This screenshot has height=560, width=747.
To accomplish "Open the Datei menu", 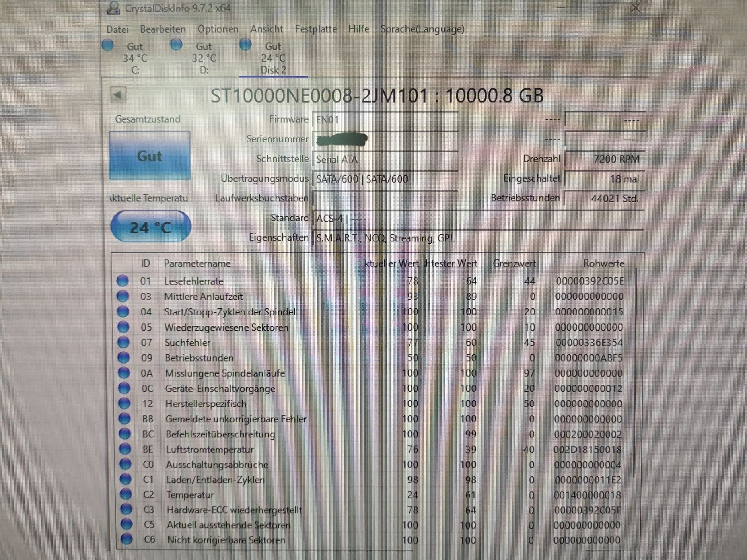I will click(117, 29).
